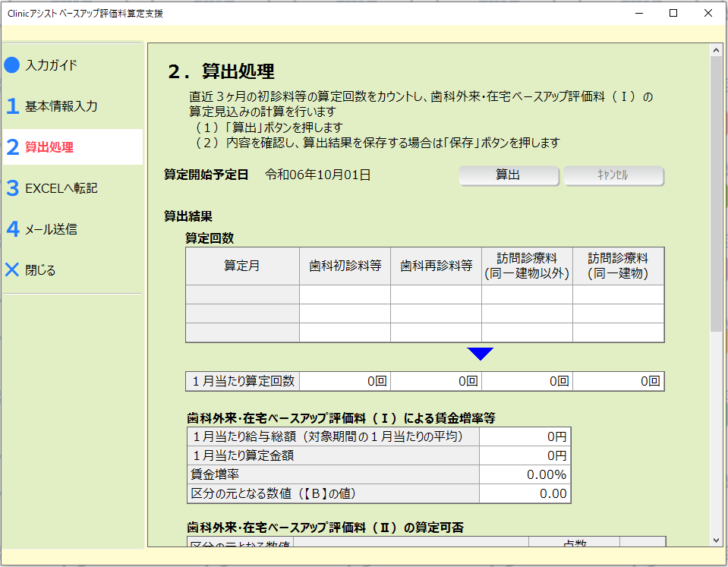
Task: Click the number 4 step icon
Action: [12, 229]
